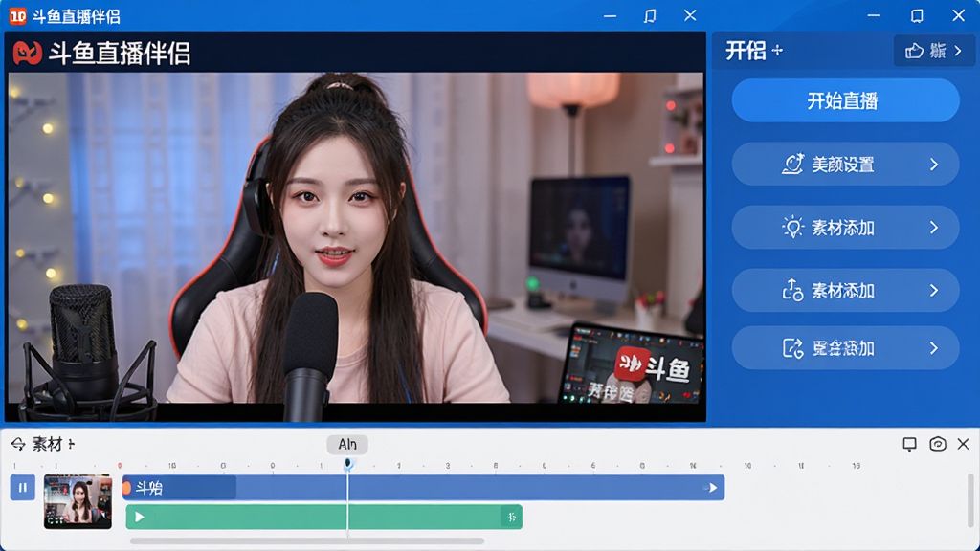Expand the chevron on the share-icon row

[934, 348]
